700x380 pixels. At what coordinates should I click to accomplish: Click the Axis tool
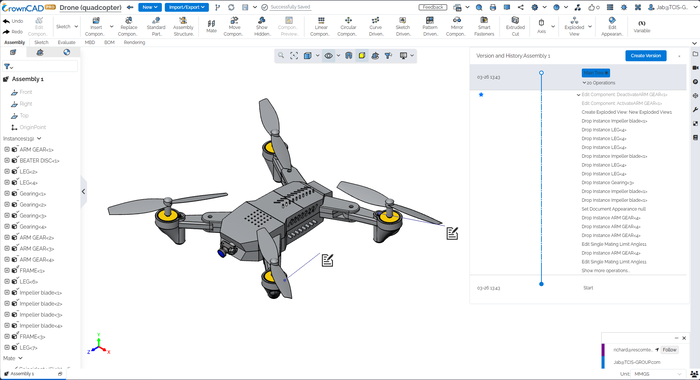(x=541, y=27)
